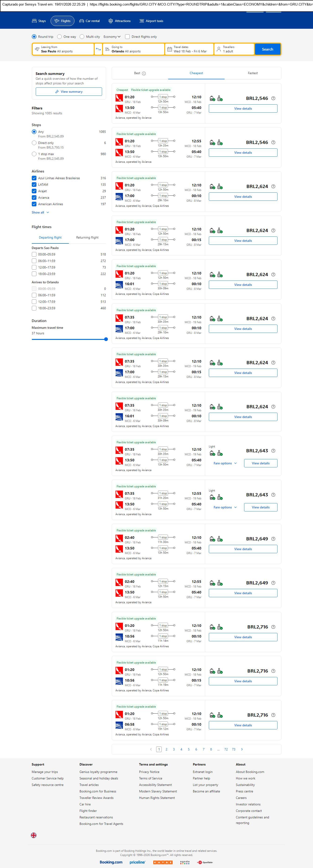The image size is (313, 868).
Task: Click the Attractions icon in top navigation
Action: coord(111,21)
